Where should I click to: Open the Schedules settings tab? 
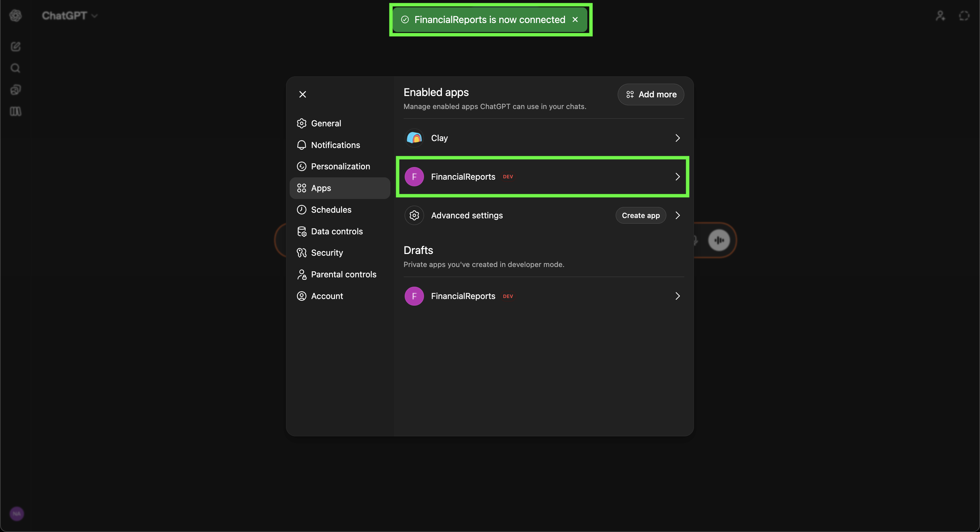click(x=340, y=210)
